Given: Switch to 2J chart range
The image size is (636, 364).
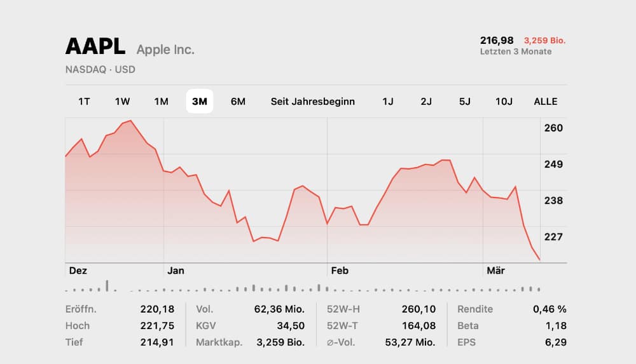Looking at the screenshot, I should coord(426,102).
